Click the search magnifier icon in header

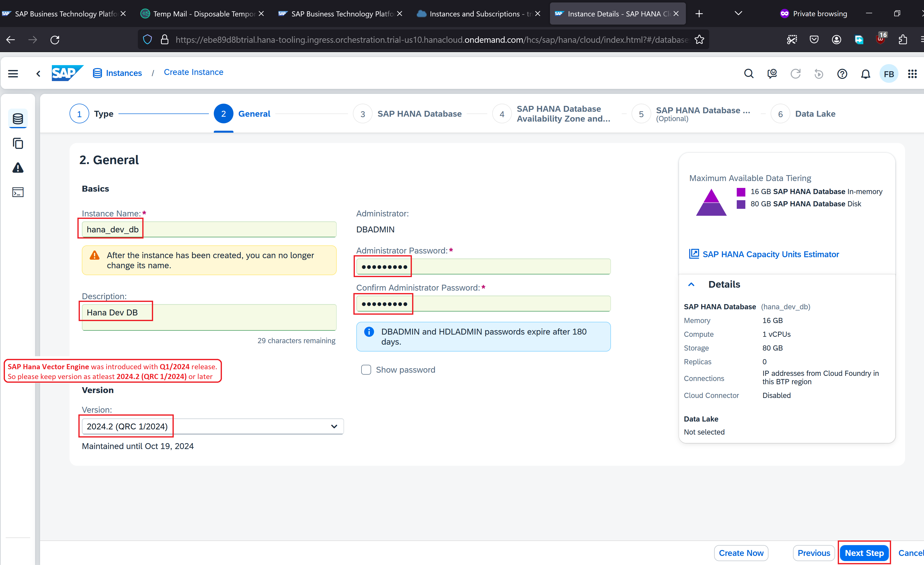tap(749, 73)
